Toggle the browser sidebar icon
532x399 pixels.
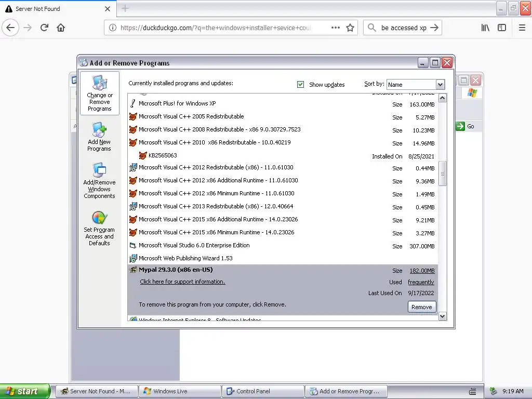pyautogui.click(x=502, y=28)
